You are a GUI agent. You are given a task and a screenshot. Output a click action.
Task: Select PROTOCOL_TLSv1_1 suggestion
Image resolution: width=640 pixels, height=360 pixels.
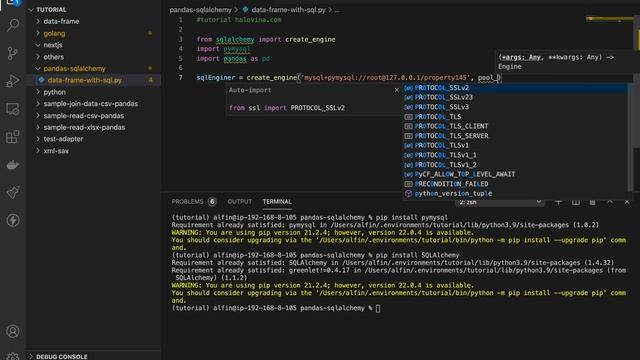[515, 155]
